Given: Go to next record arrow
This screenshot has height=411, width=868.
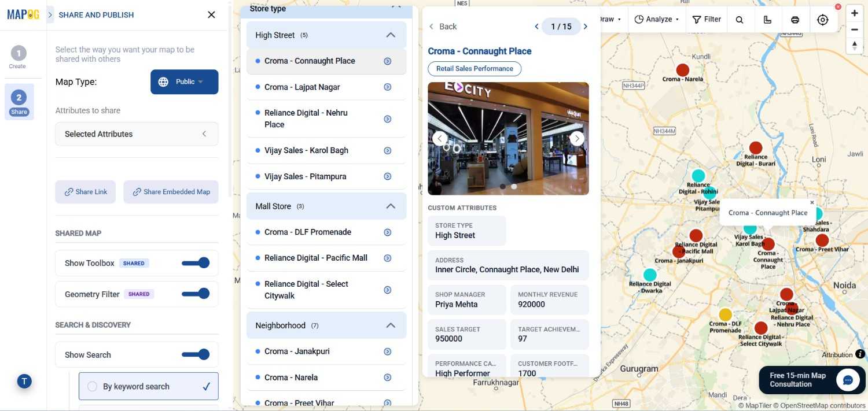Looking at the screenshot, I should [x=586, y=27].
